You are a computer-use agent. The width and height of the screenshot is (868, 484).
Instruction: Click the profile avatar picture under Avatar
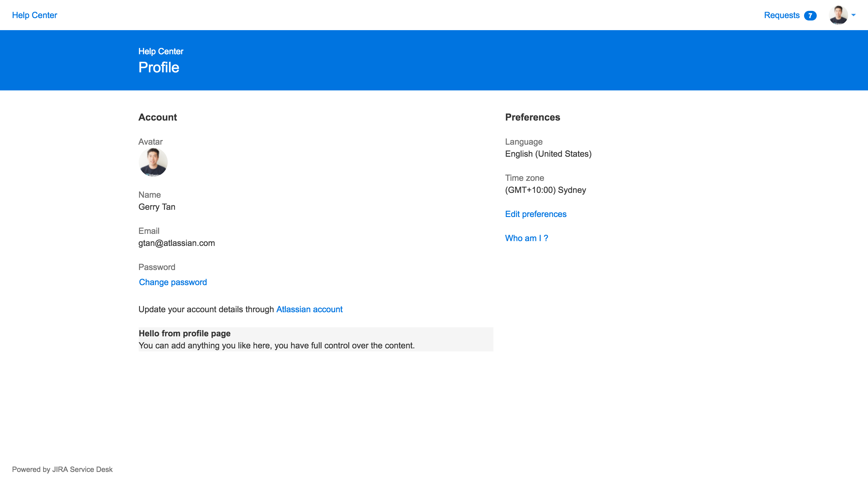(153, 162)
